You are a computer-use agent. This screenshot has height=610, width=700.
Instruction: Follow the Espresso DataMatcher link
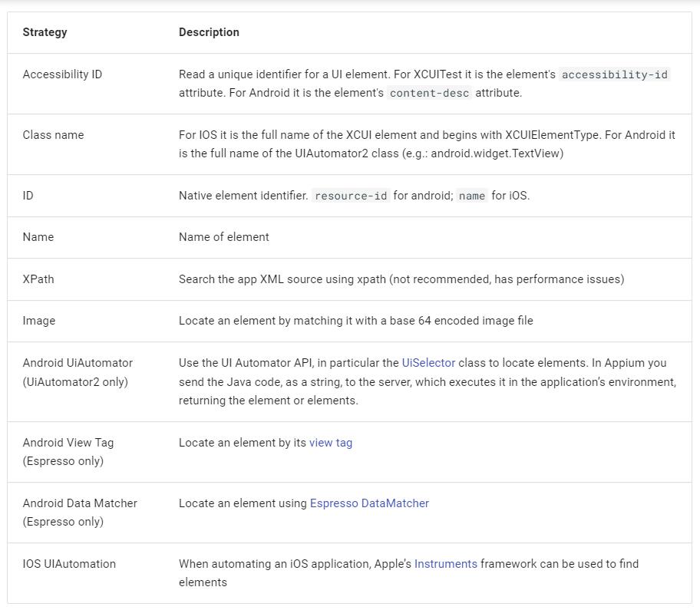pyautogui.click(x=369, y=503)
